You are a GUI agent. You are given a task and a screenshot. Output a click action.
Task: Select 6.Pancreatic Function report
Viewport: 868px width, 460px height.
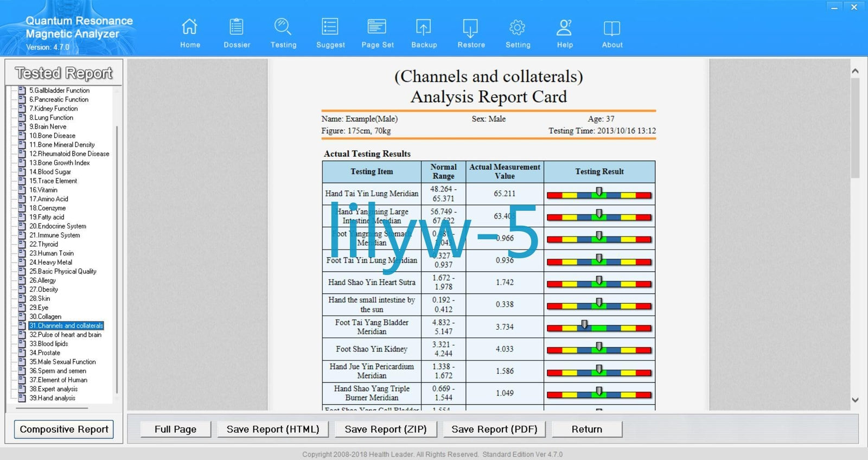59,100
